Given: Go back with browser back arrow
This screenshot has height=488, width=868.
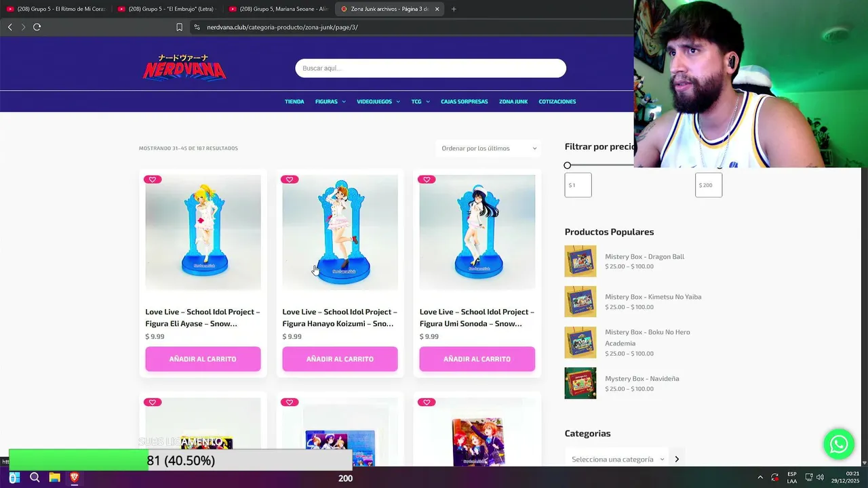Looking at the screenshot, I should pos(9,27).
